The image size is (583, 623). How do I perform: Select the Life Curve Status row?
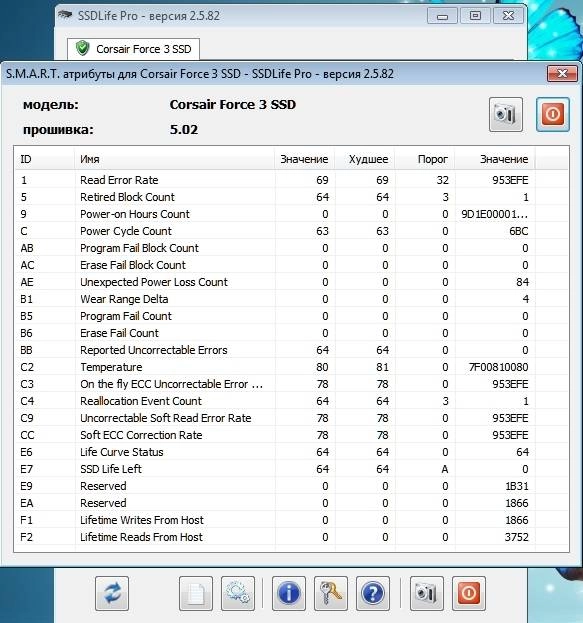tap(291, 452)
